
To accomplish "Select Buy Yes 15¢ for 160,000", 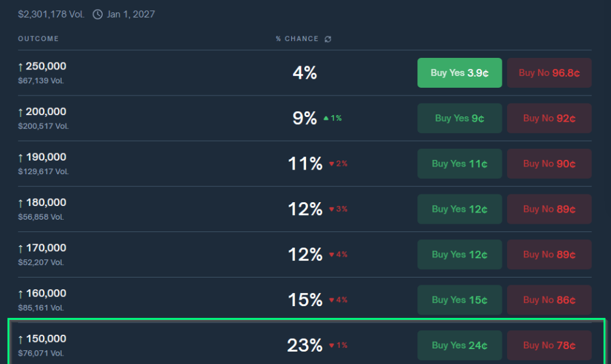I will (x=460, y=300).
